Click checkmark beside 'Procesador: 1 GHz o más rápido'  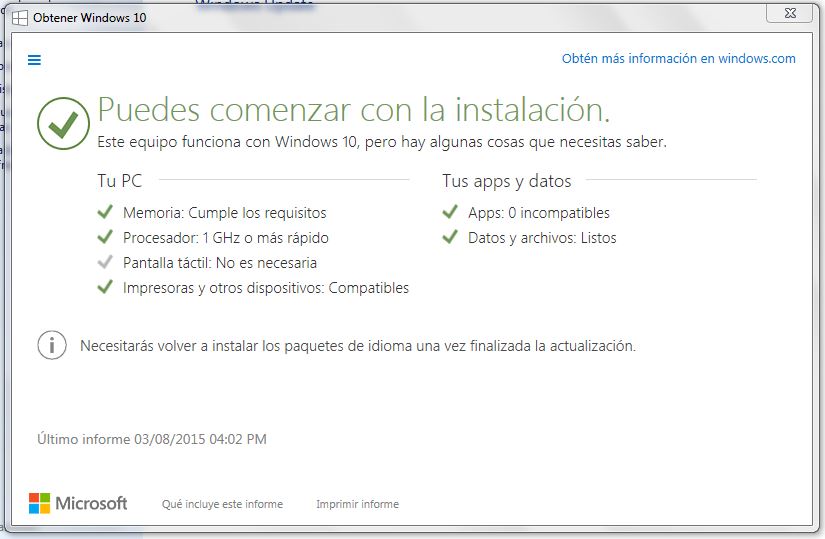click(105, 237)
